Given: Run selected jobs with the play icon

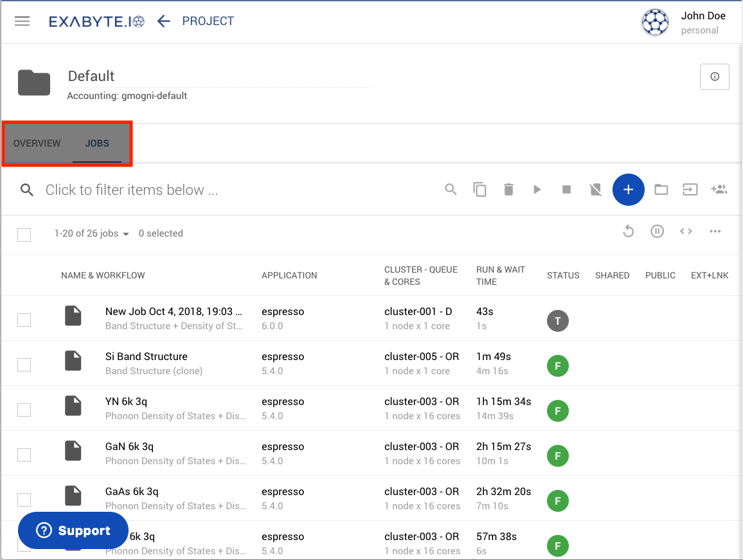Looking at the screenshot, I should [x=537, y=190].
